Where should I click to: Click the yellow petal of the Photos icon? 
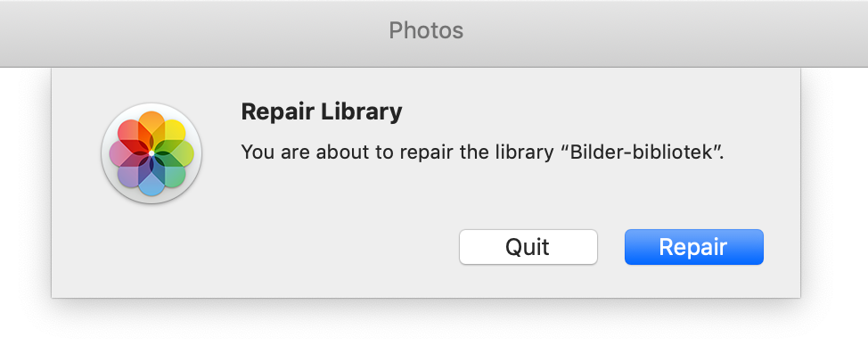(x=171, y=133)
